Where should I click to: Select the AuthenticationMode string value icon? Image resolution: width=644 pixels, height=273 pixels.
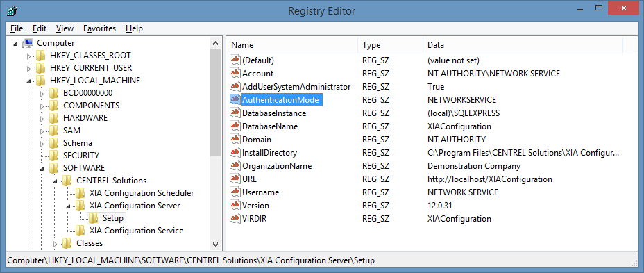235,99
